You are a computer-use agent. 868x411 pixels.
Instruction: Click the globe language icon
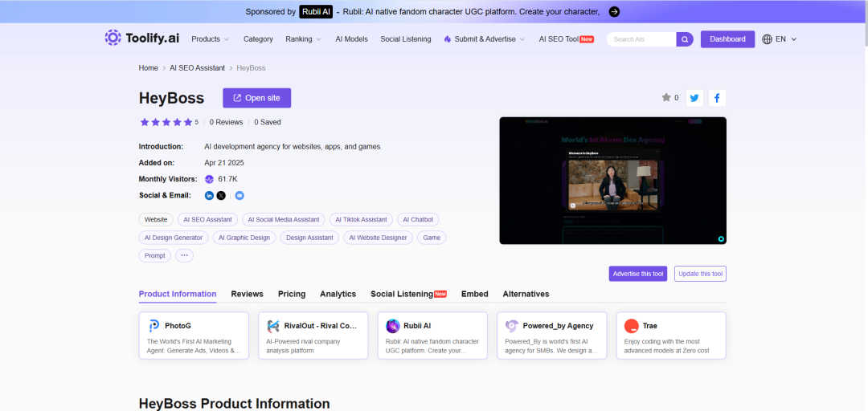[x=768, y=39]
